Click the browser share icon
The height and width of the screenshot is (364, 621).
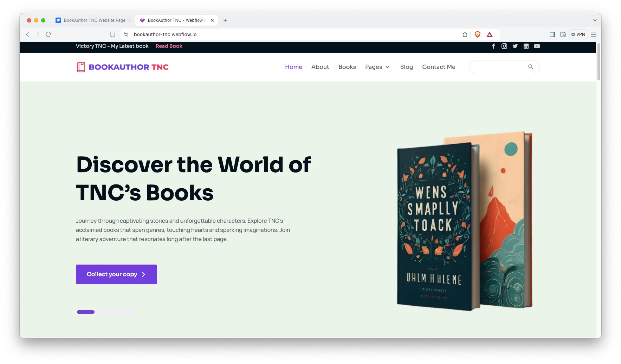click(x=465, y=34)
